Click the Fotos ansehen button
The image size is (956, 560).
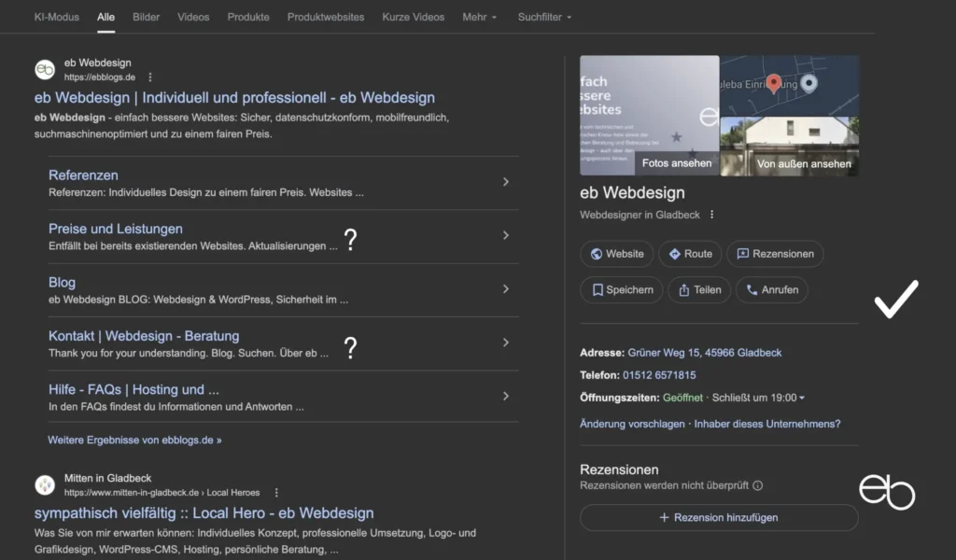(676, 162)
